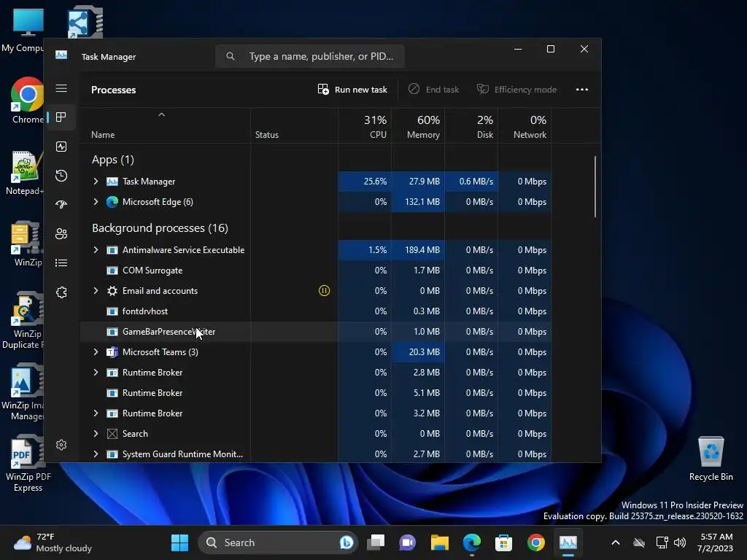
Task: Click Run new task button
Action: (x=352, y=90)
